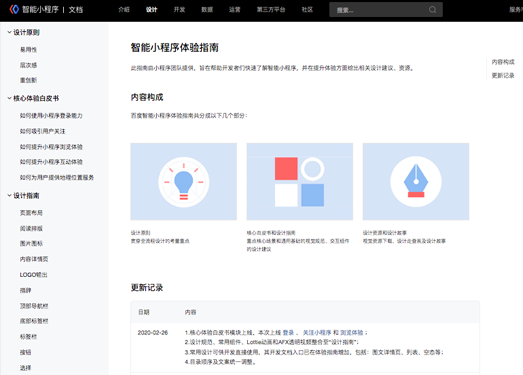Viewport: 523px width, 375px height.
Task: Open the 介绍 nav tab
Action: [124, 10]
